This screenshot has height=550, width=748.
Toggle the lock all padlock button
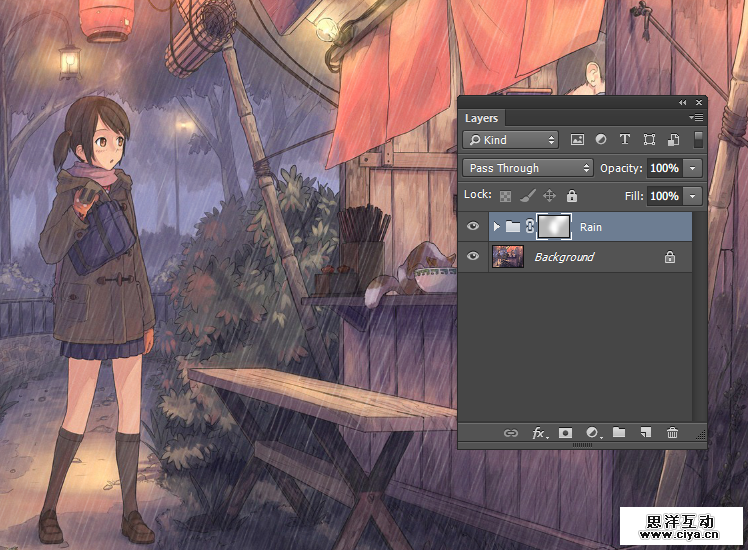click(572, 196)
